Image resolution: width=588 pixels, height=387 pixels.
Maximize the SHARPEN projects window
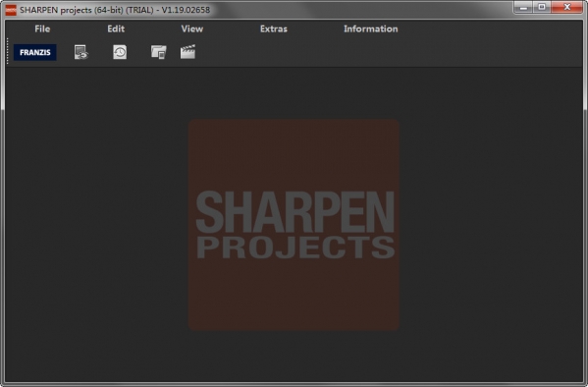(x=542, y=7)
